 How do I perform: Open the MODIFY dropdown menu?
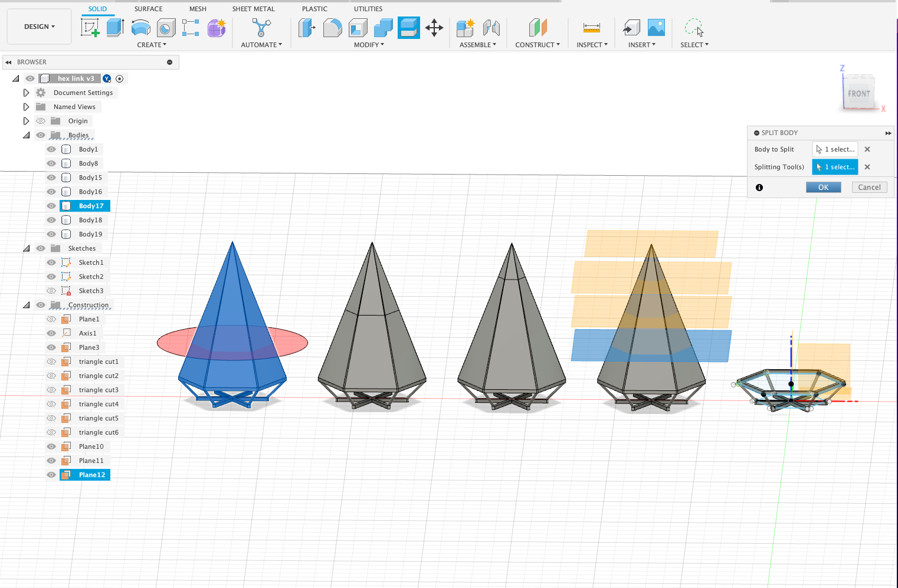369,45
